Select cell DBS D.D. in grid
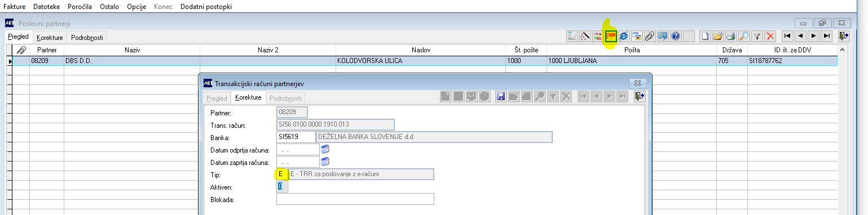 [132, 60]
